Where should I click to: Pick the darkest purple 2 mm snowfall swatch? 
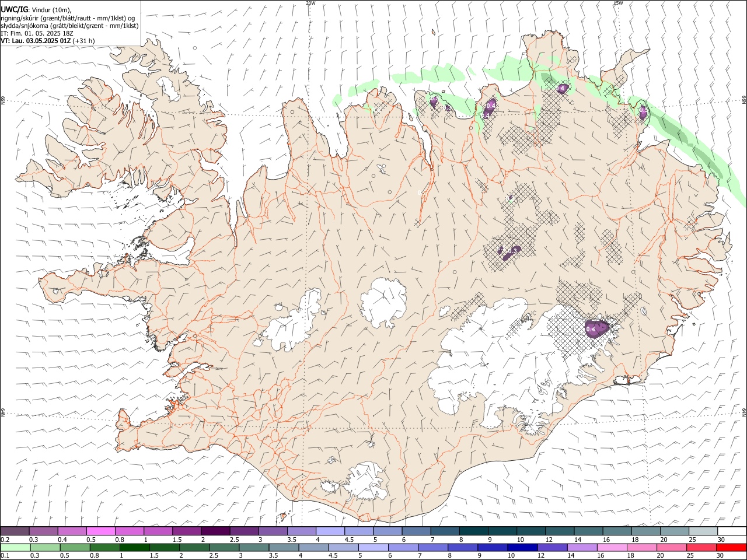215,531
